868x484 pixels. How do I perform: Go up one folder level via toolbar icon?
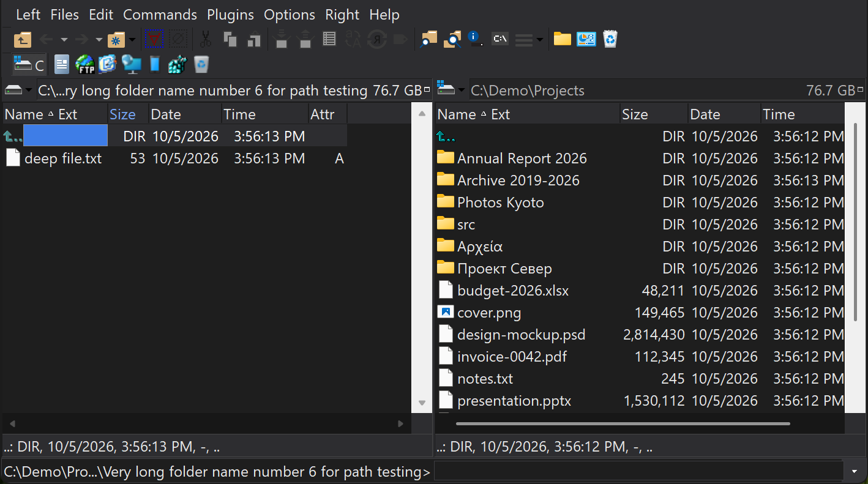23,40
